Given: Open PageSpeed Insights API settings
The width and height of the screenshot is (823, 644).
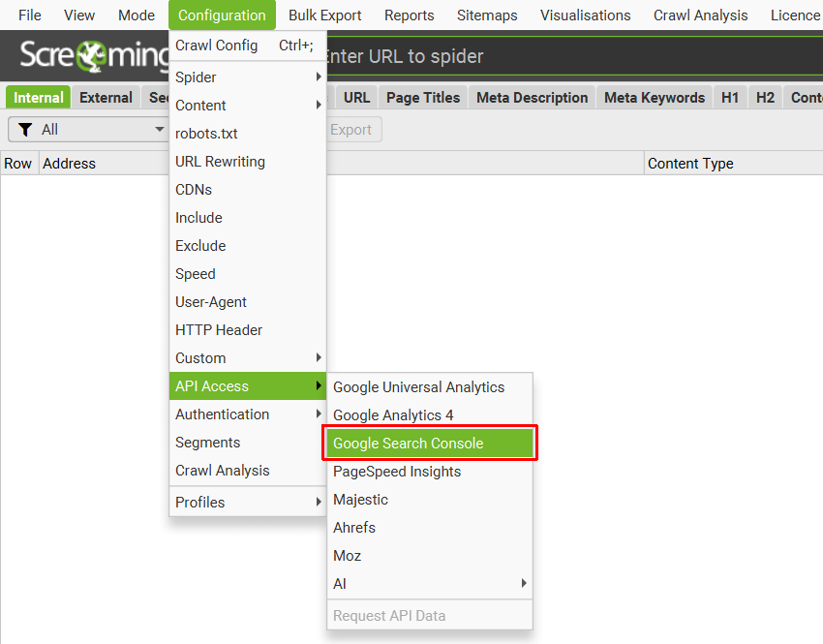Looking at the screenshot, I should [x=398, y=472].
